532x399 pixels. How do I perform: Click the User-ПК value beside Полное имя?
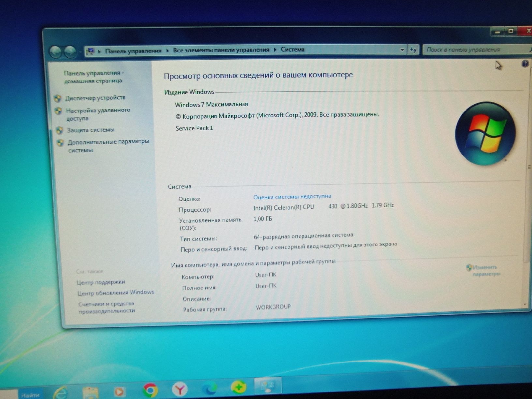pyautogui.click(x=266, y=286)
